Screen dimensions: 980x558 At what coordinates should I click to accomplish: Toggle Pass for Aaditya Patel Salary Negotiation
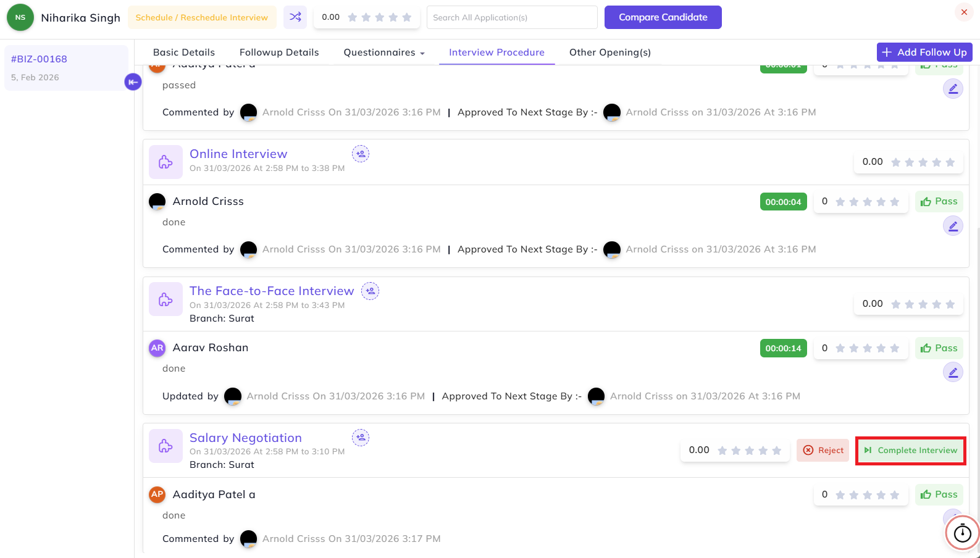coord(939,494)
